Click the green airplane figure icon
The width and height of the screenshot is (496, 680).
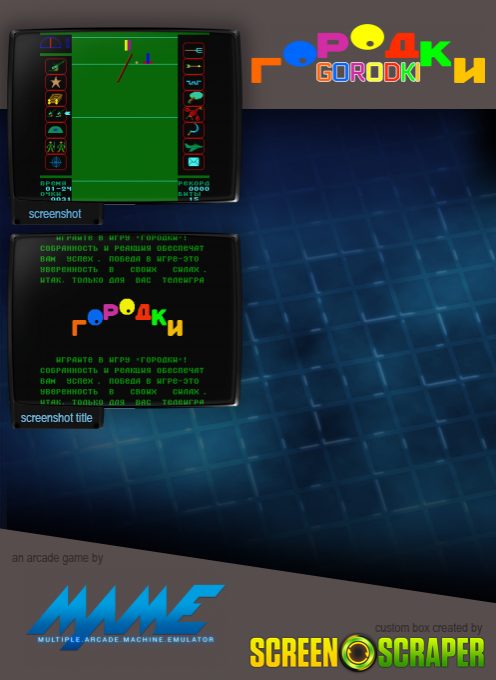point(193,146)
